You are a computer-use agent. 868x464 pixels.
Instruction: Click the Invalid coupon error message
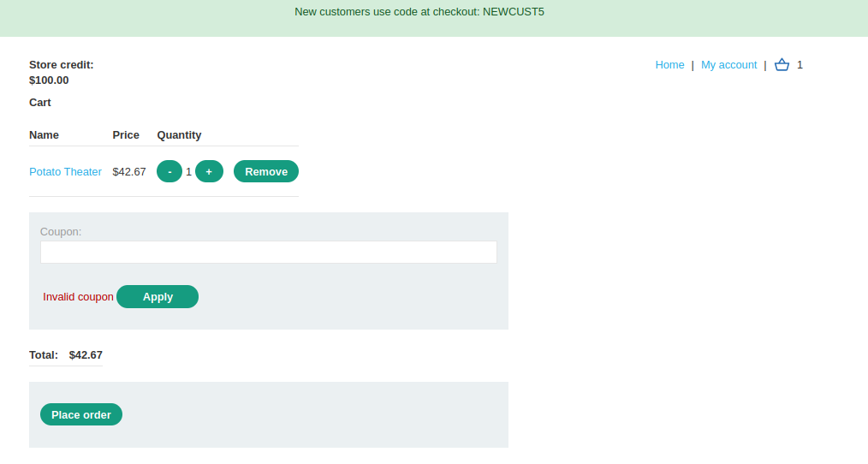78,297
